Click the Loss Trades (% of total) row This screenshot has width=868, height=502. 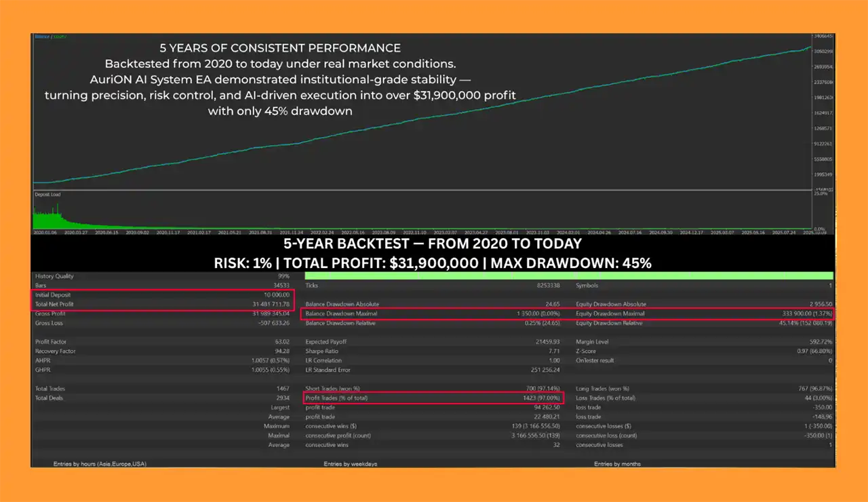point(704,398)
